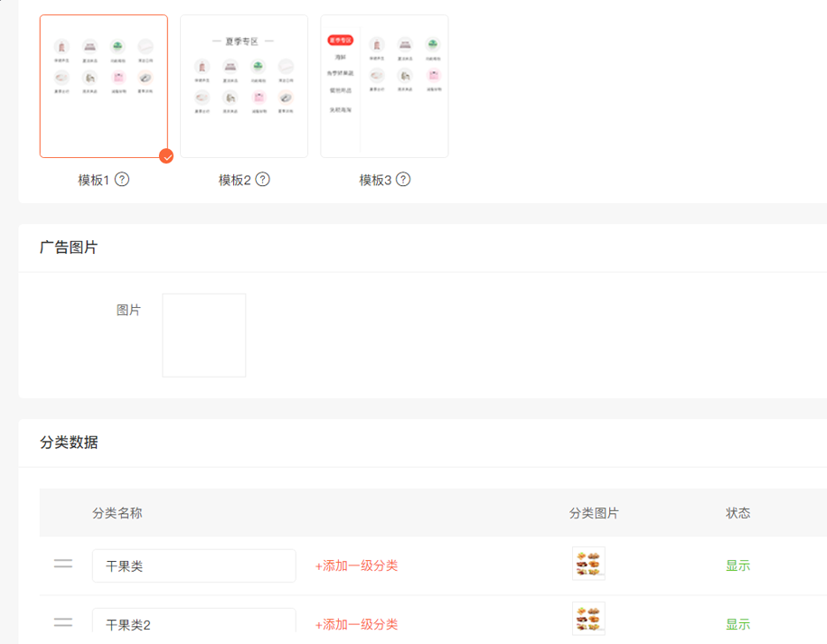Toggle 显示 status for 干果类2

(x=738, y=624)
